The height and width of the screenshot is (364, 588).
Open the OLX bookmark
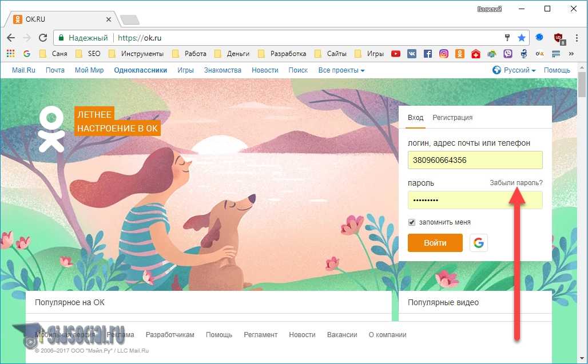pos(539,54)
